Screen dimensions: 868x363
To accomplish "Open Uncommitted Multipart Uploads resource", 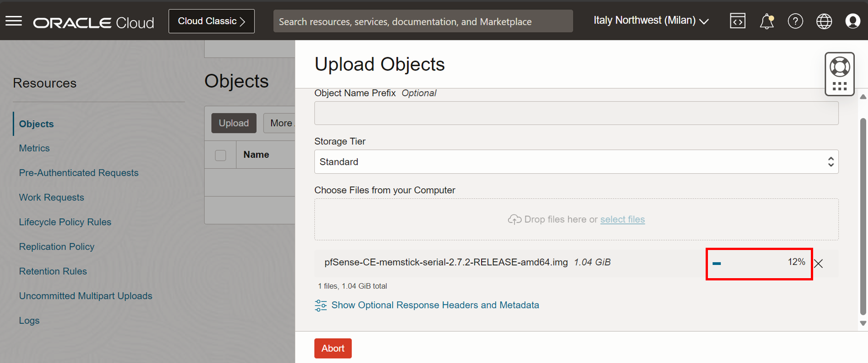I will click(85, 296).
